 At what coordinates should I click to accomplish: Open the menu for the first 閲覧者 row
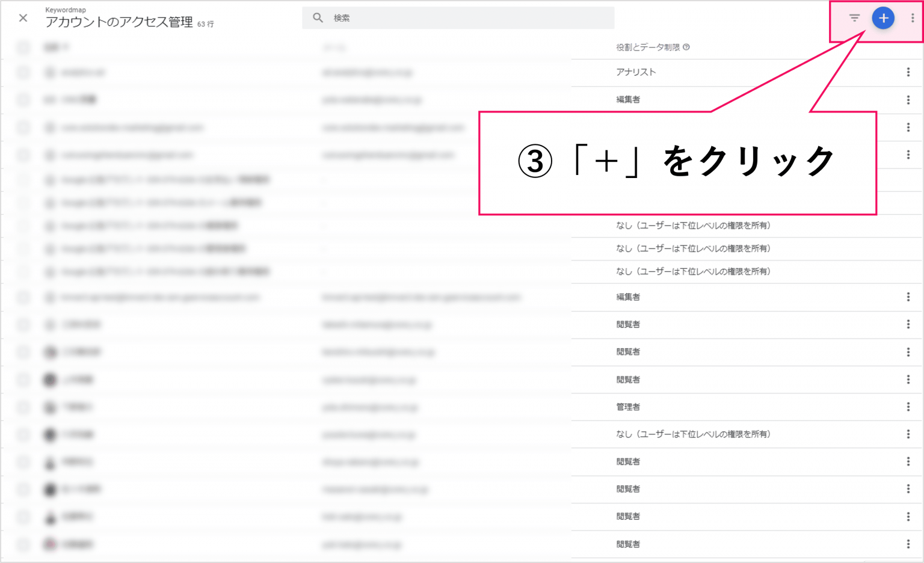[x=908, y=324]
